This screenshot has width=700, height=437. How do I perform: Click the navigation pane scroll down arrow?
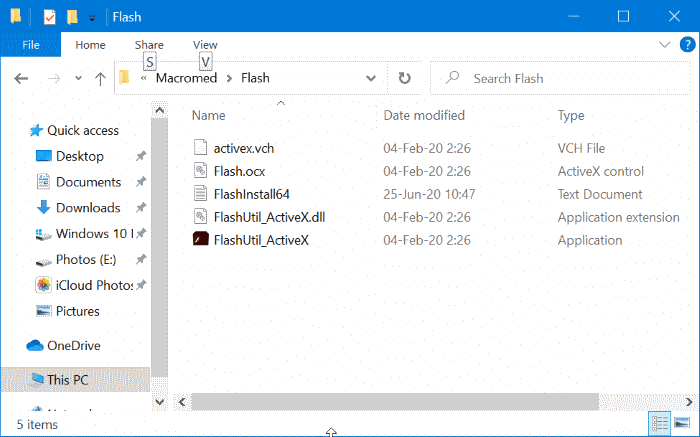(160, 402)
